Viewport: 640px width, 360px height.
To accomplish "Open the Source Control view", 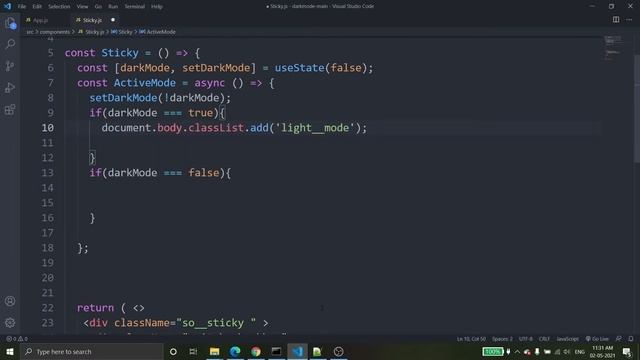I will 10,66.
